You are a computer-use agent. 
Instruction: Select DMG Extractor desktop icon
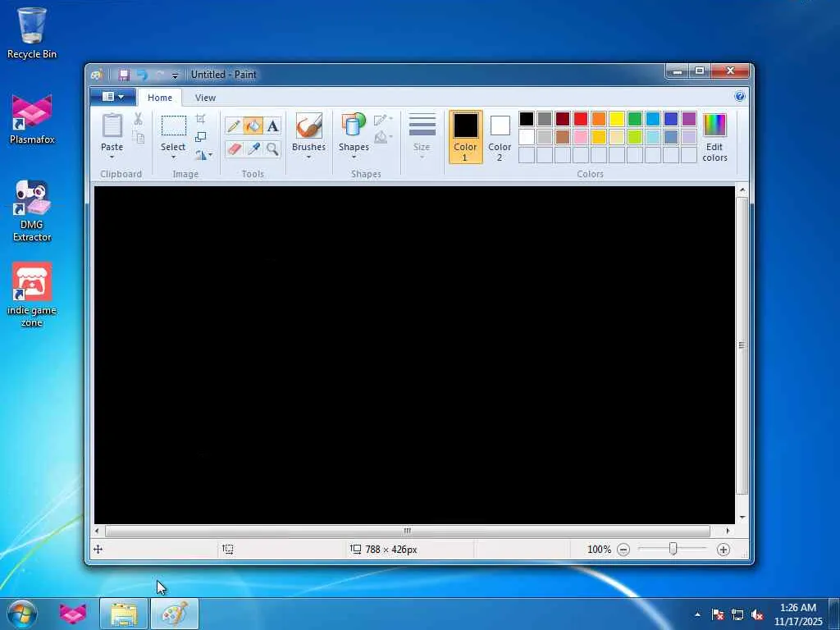[32, 211]
